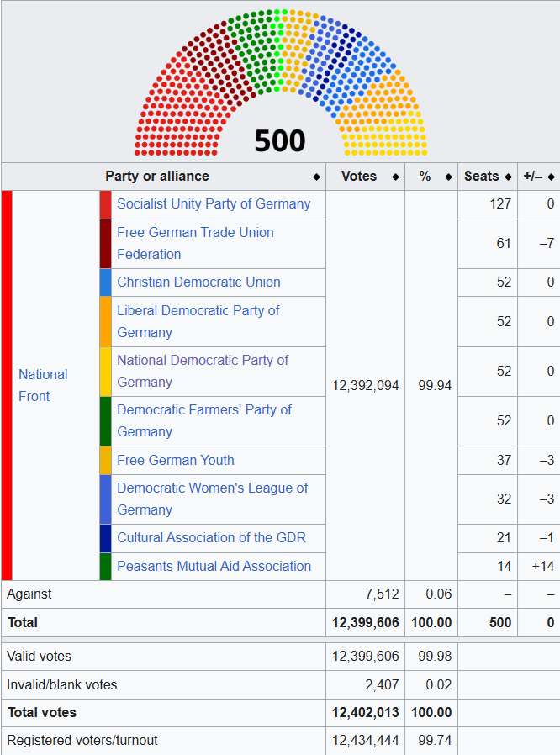Image resolution: width=560 pixels, height=755 pixels.
Task: Click the bold Total row label
Action: (23, 622)
